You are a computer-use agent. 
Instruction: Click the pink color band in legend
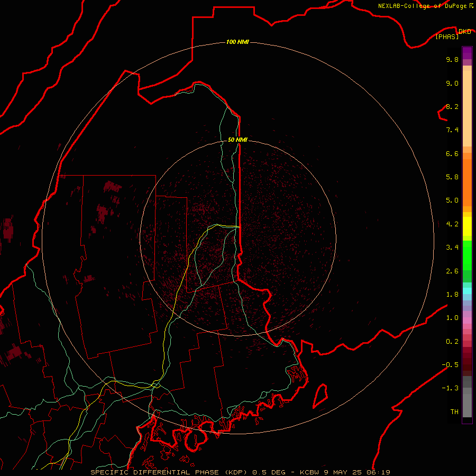(467, 321)
